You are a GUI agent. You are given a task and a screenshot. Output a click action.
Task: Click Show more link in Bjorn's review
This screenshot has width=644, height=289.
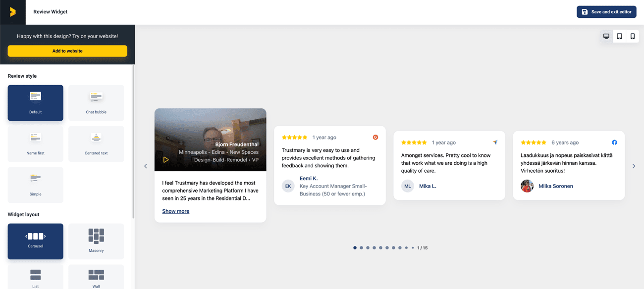(x=176, y=211)
